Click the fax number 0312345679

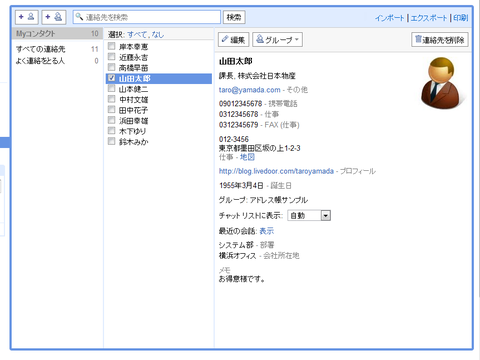[x=238, y=125]
